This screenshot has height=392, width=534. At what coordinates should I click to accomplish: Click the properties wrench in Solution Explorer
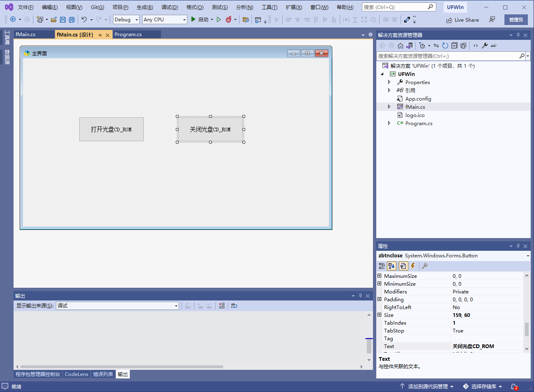pyautogui.click(x=485, y=46)
